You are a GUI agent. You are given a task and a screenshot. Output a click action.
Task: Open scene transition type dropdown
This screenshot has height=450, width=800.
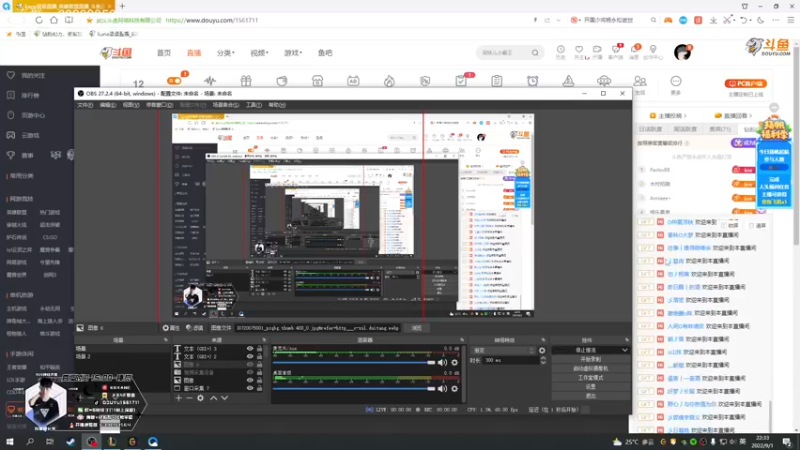tap(503, 351)
